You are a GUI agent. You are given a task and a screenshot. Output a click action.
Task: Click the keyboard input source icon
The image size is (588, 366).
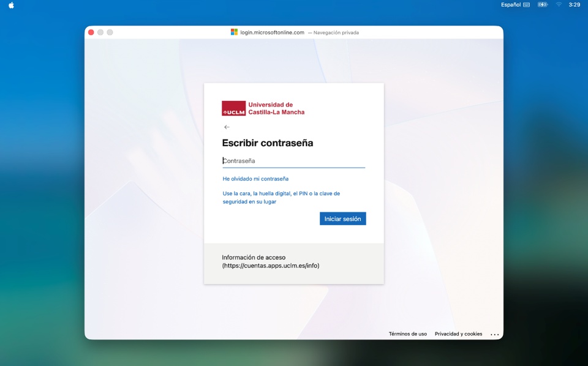[527, 5]
